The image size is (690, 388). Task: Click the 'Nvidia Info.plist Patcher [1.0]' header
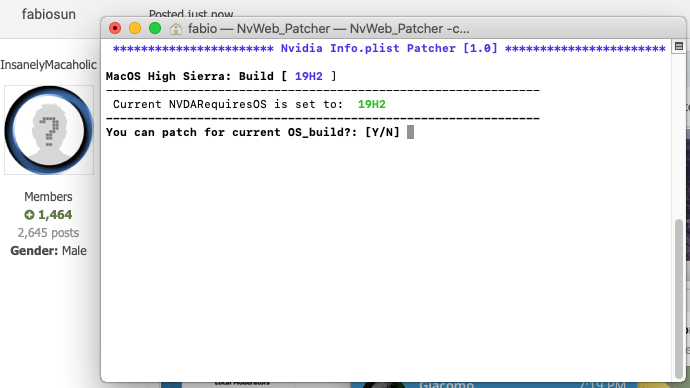(x=389, y=48)
